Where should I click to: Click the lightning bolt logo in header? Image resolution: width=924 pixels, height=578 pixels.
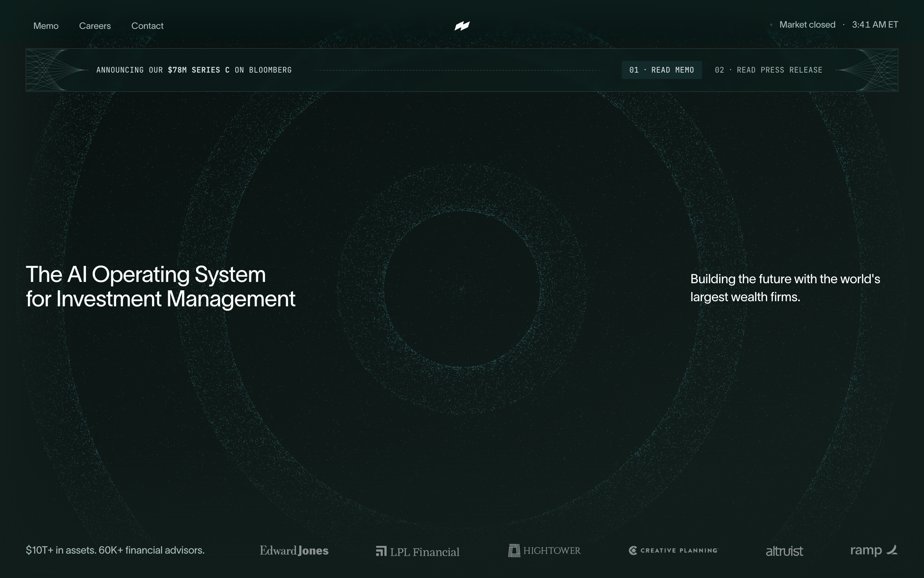pyautogui.click(x=462, y=26)
